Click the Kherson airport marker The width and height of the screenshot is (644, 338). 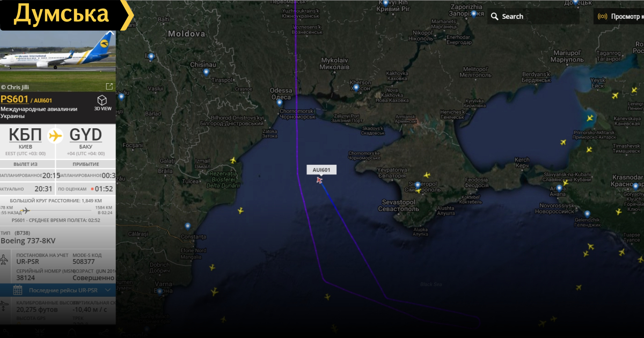pos(356,87)
